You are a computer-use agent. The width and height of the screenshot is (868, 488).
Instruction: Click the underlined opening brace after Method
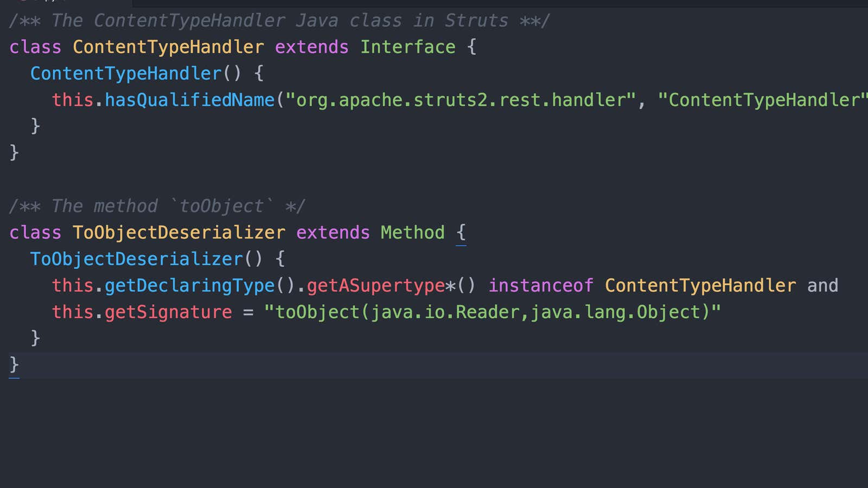pyautogui.click(x=461, y=233)
